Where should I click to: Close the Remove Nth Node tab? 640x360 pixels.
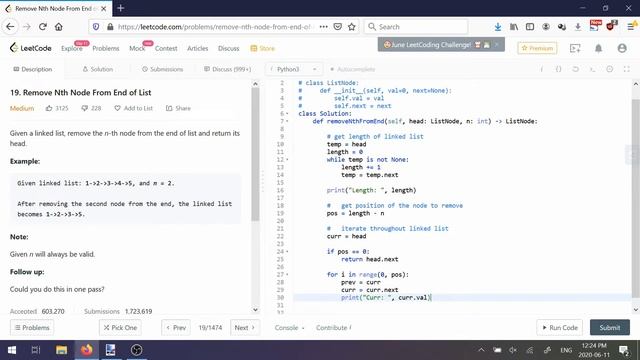[x=104, y=8]
